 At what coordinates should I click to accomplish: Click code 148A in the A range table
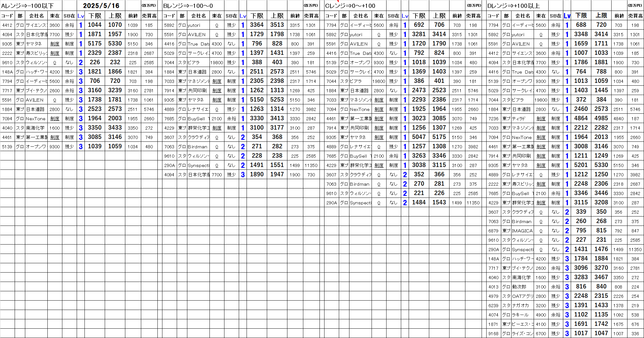(7, 72)
